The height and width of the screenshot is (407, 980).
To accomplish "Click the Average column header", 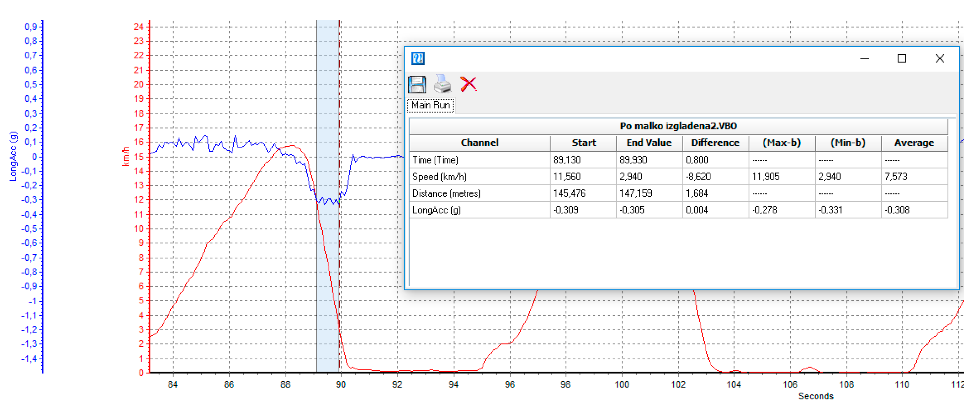I will click(914, 143).
